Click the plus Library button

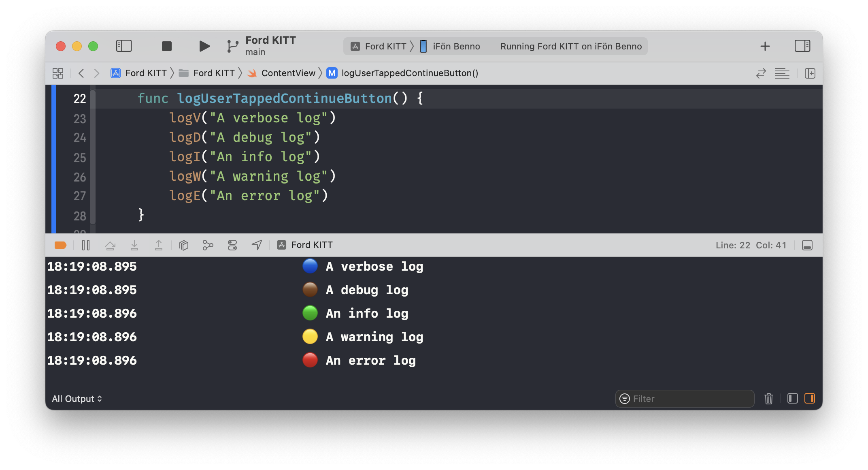pos(765,46)
